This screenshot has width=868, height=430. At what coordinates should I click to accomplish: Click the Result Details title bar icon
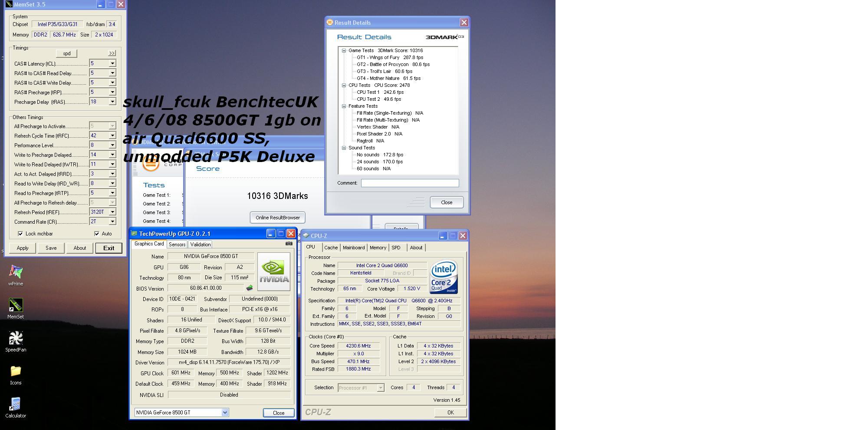click(330, 22)
